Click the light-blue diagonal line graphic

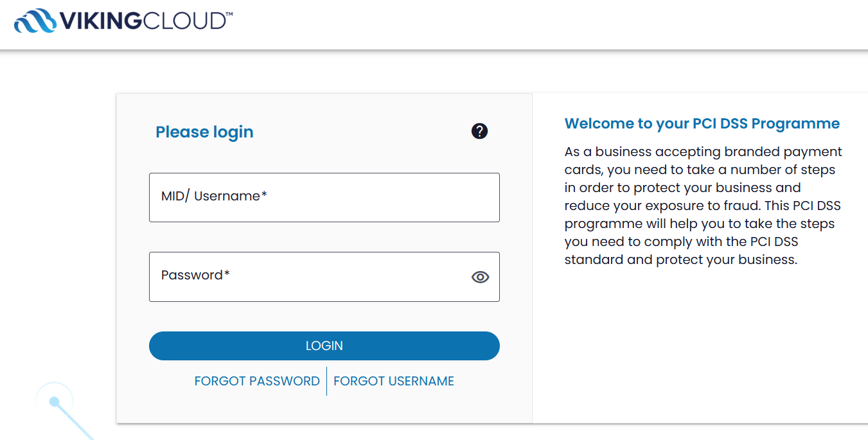(76, 422)
